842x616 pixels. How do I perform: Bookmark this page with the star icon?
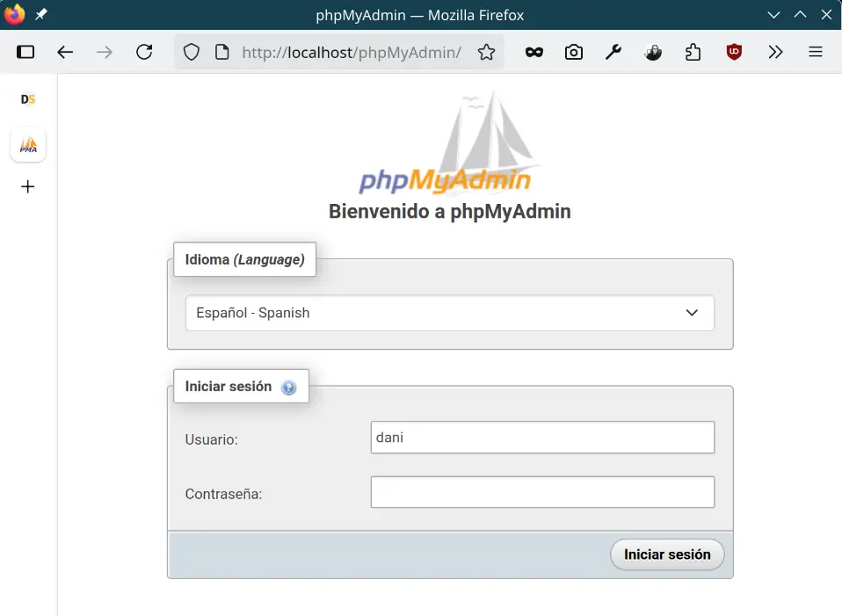pos(486,52)
